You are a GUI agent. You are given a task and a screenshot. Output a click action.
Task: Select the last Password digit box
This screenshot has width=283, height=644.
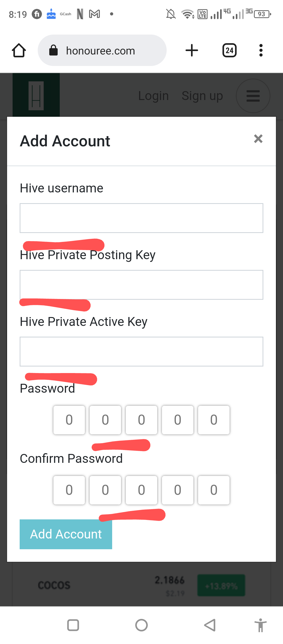(x=214, y=420)
